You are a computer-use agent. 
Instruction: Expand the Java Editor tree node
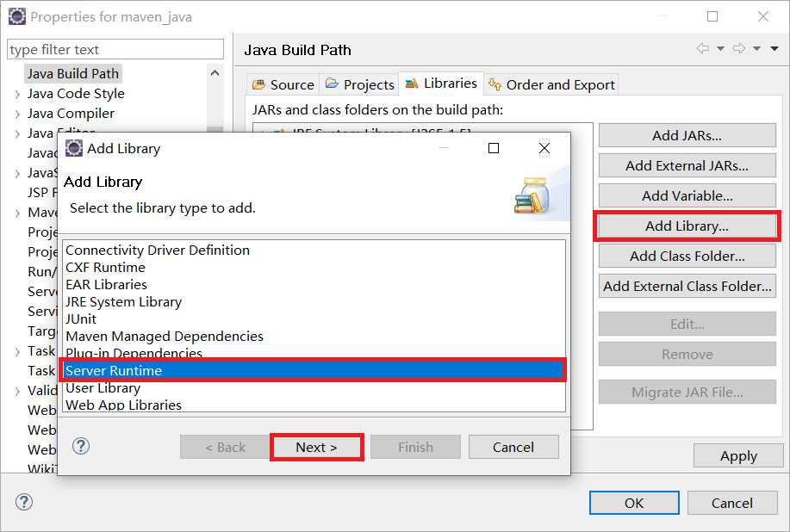coord(17,134)
